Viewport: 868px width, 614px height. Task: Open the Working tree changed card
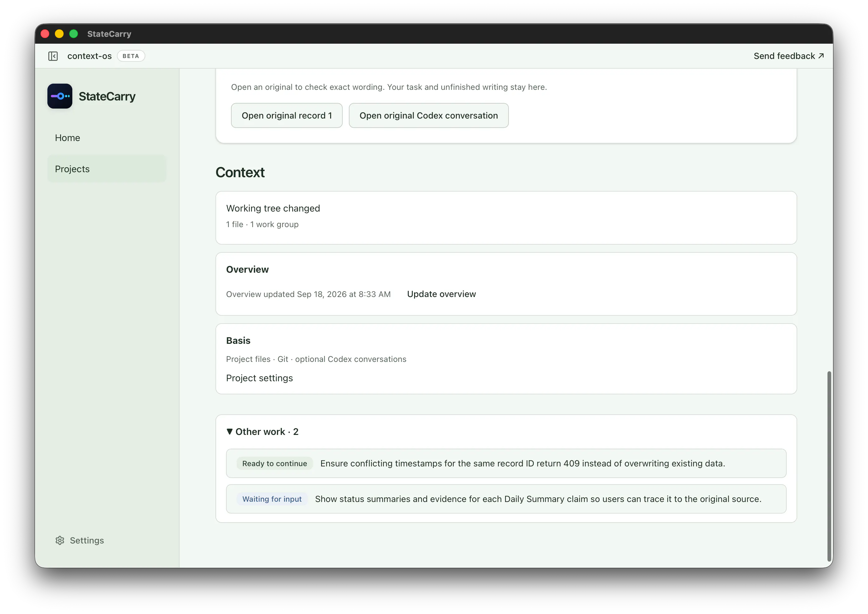tap(506, 217)
